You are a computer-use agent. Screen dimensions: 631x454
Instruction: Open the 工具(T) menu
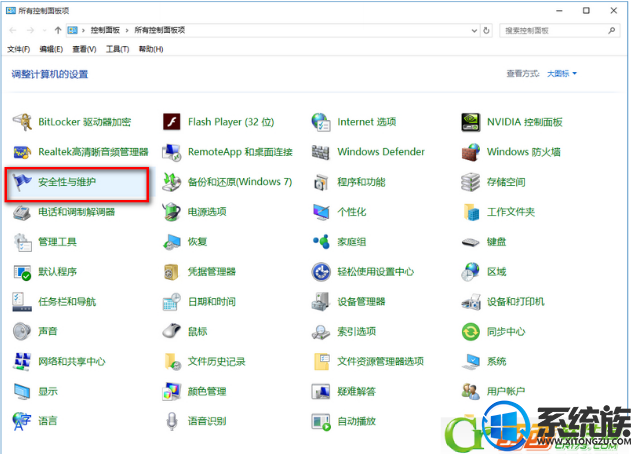click(x=117, y=49)
